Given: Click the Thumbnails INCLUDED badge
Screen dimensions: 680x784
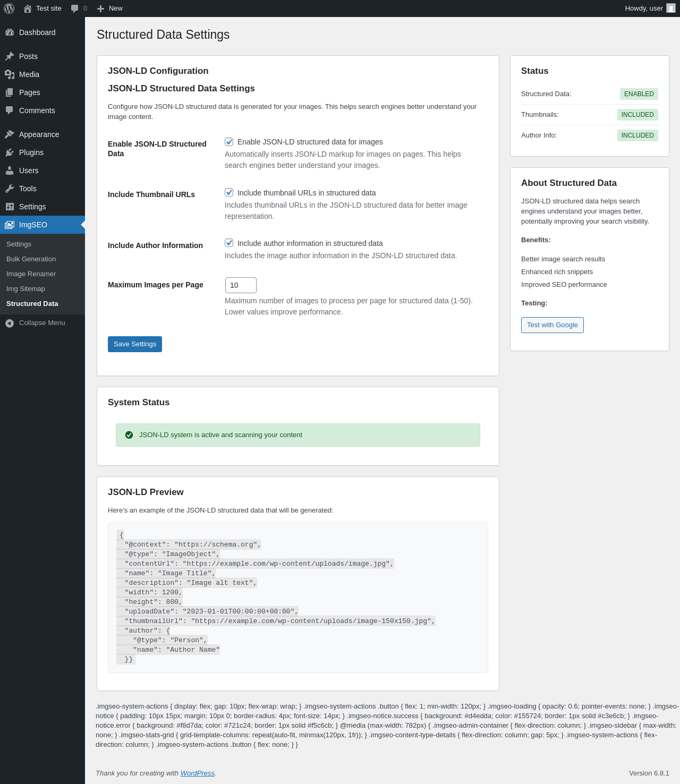Looking at the screenshot, I should [637, 115].
